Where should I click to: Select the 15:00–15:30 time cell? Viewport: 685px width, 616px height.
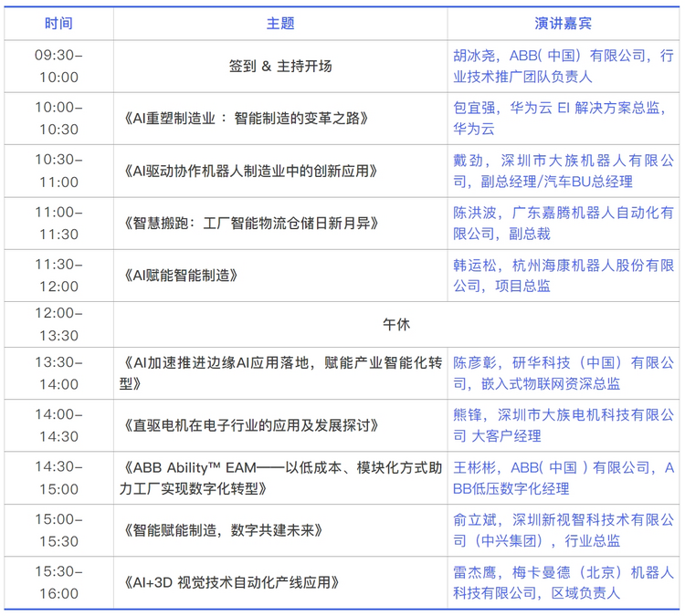coord(58,530)
